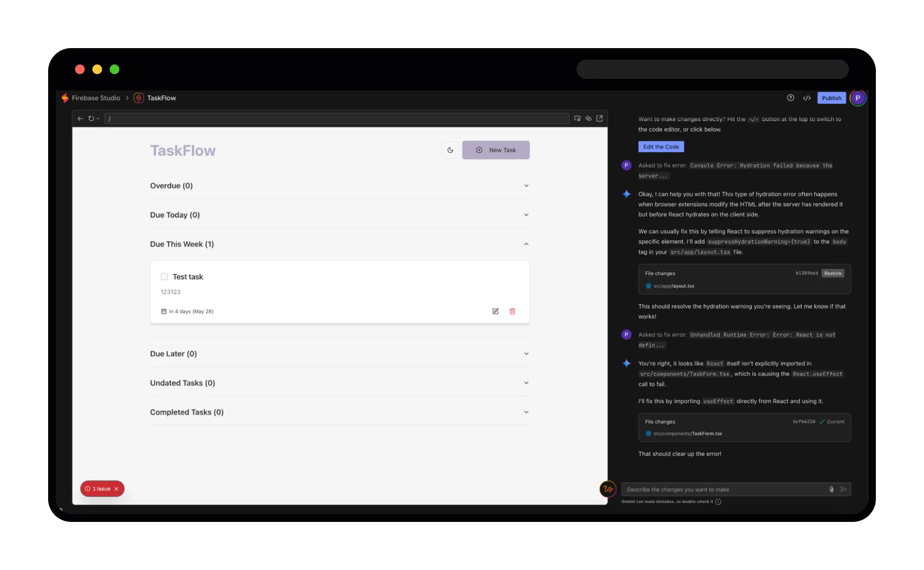This screenshot has height=570, width=924.
Task: Edit the Test task with pencil icon
Action: click(x=495, y=311)
